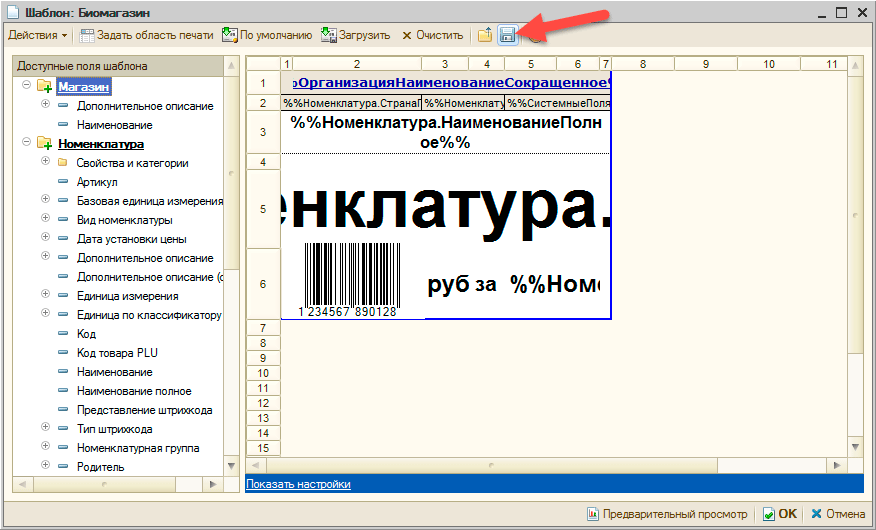Click spreadsheet horizontal scrollbar right arrow

(x=836, y=465)
